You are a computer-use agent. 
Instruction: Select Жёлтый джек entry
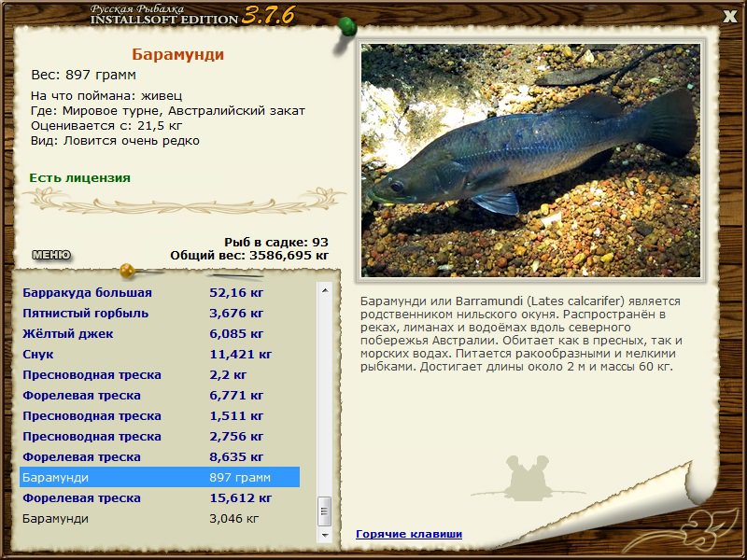(160, 333)
